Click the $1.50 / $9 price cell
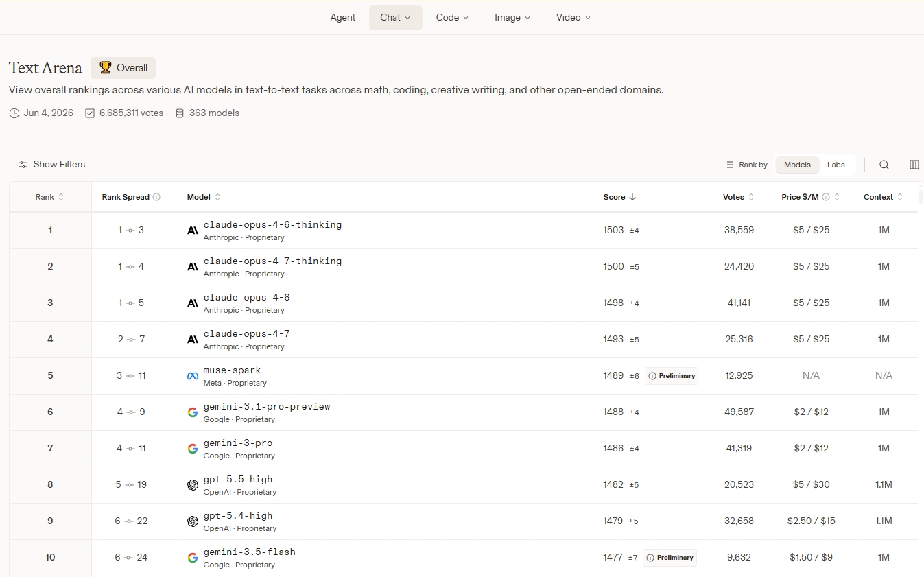The width and height of the screenshot is (924, 577). 812,558
